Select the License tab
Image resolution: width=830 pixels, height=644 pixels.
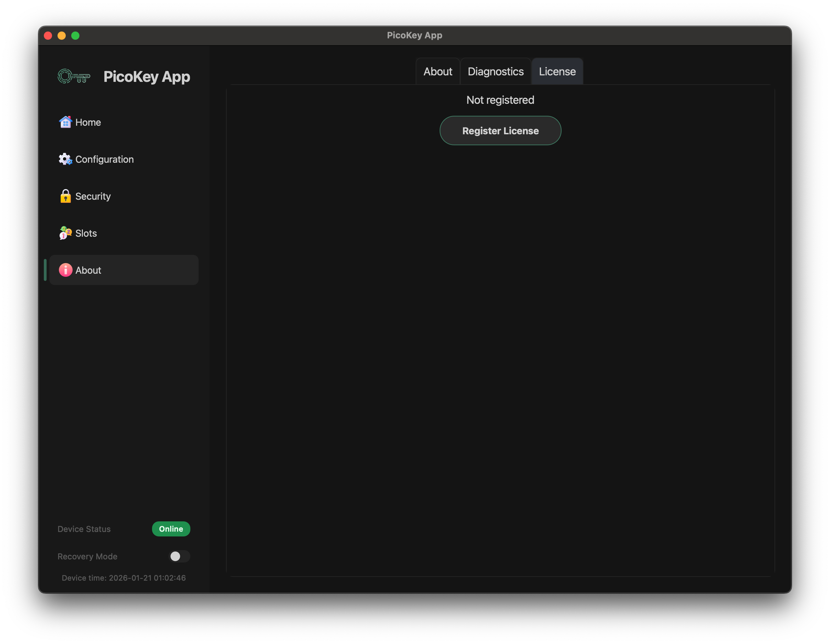coord(557,72)
